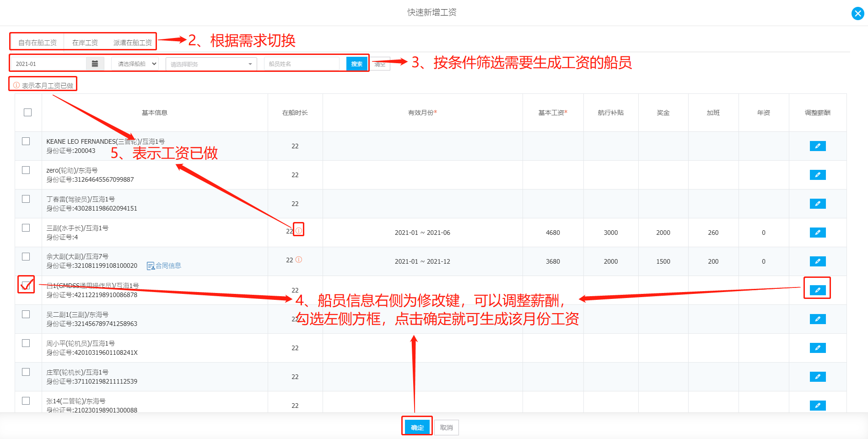The height and width of the screenshot is (439, 868).
Task: Click the 船员姓名 name input field
Action: point(302,64)
